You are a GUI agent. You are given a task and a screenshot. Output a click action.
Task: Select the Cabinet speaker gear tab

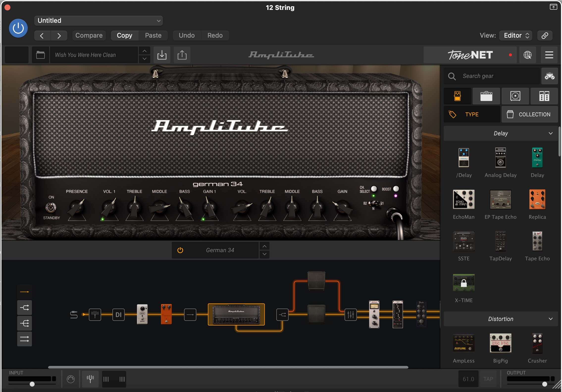[x=515, y=96]
